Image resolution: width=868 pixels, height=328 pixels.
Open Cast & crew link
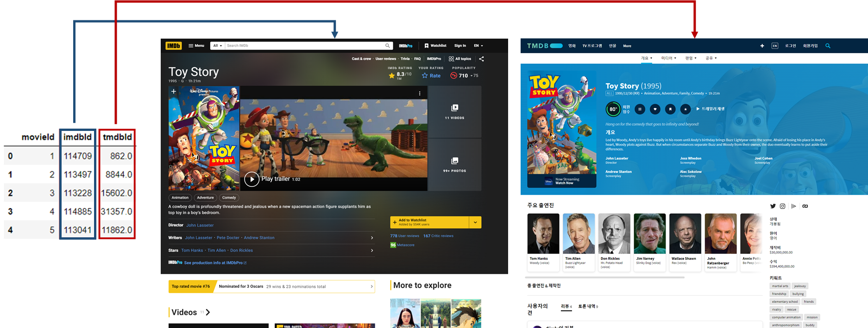click(361, 59)
